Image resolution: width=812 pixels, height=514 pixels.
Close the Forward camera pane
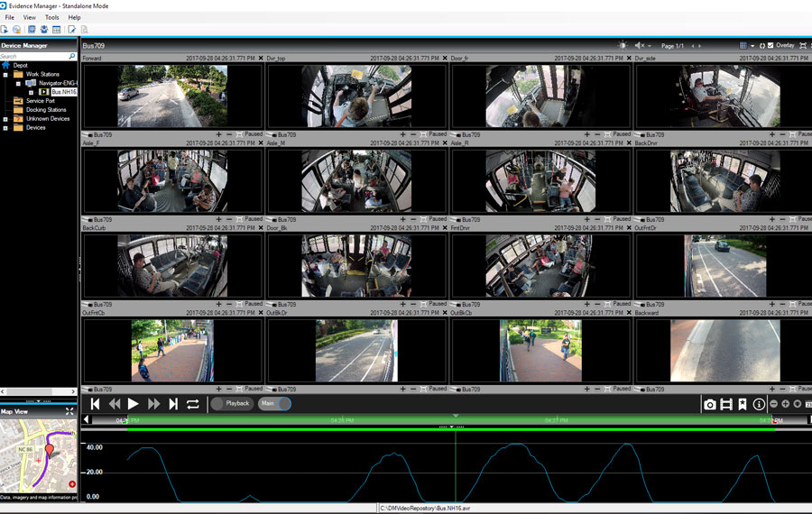(x=261, y=59)
